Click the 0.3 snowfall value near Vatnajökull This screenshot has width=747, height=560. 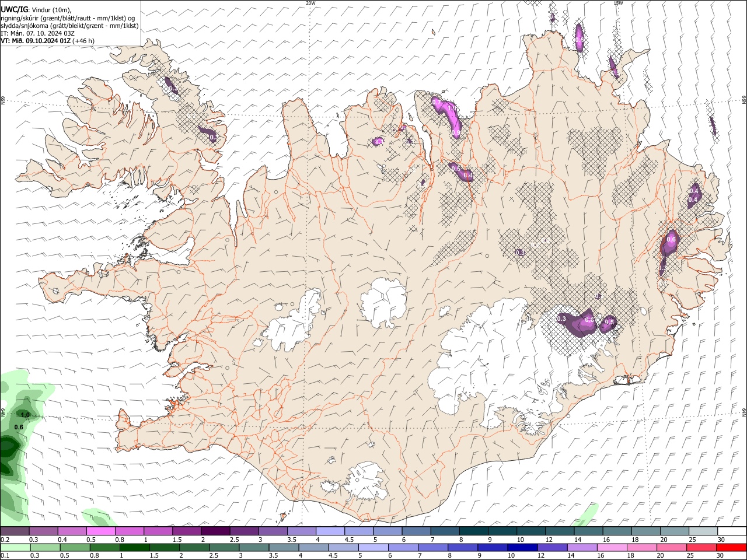pos(561,319)
